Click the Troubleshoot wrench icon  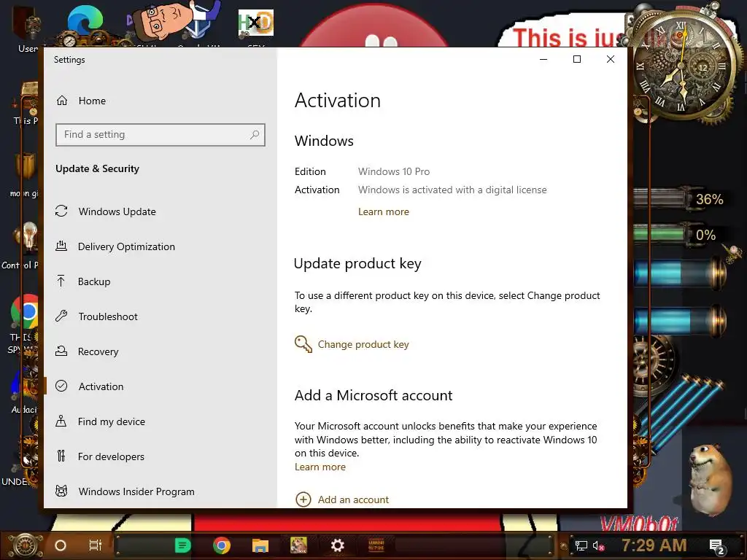click(61, 316)
